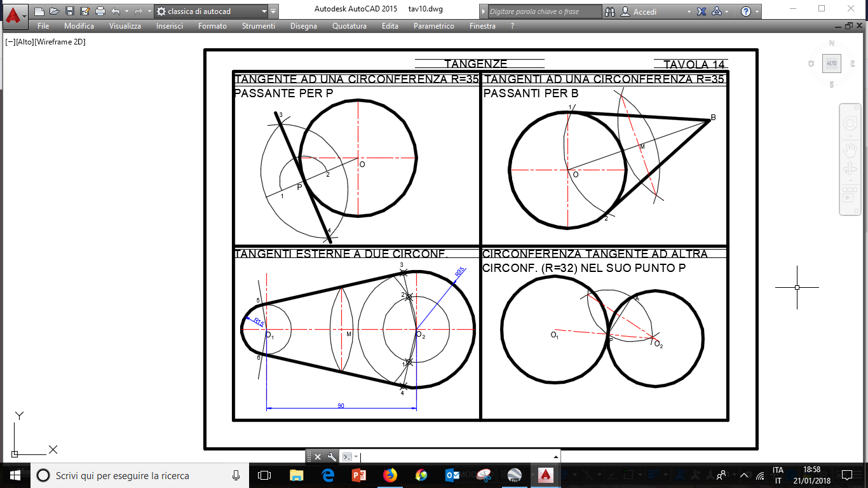This screenshot has height=488, width=868.
Task: Click the Plot printer icon
Action: point(100,11)
